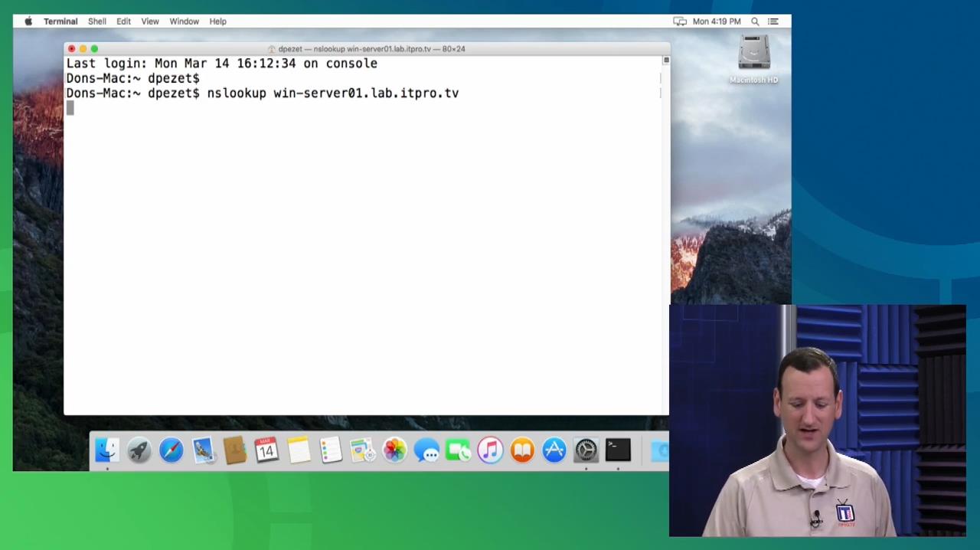
Task: Open Contacts book icon in Dock
Action: pos(235,450)
